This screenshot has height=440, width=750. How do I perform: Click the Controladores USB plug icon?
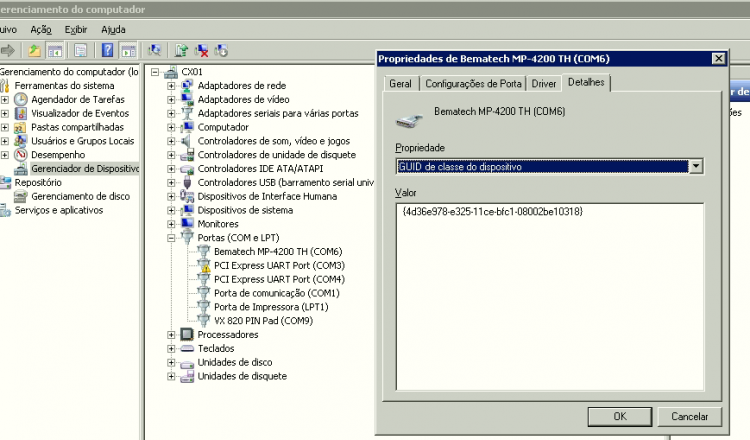point(188,182)
